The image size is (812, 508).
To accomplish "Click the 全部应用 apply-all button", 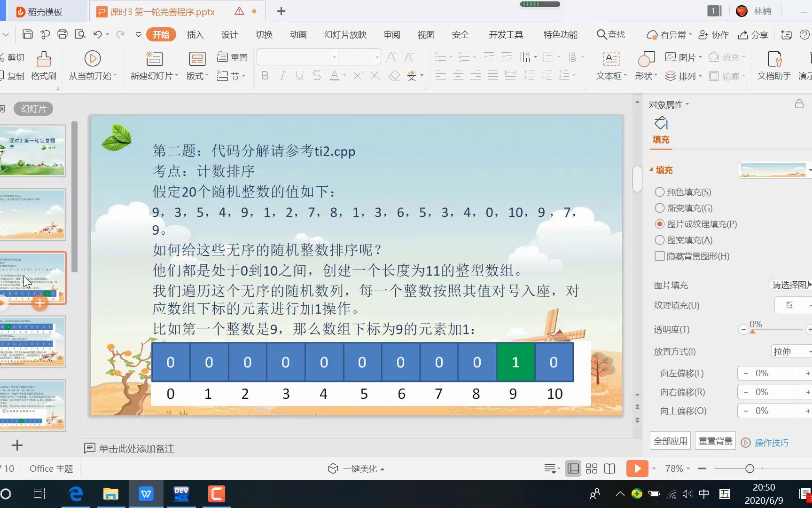I will click(x=670, y=441).
